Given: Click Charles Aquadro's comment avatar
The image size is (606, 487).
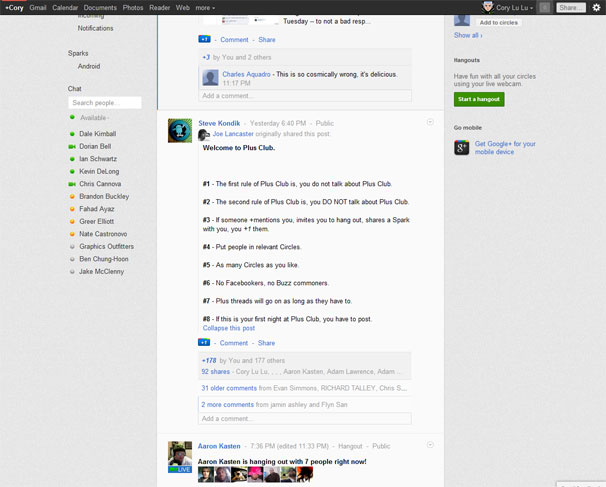Looking at the screenshot, I should [210, 78].
